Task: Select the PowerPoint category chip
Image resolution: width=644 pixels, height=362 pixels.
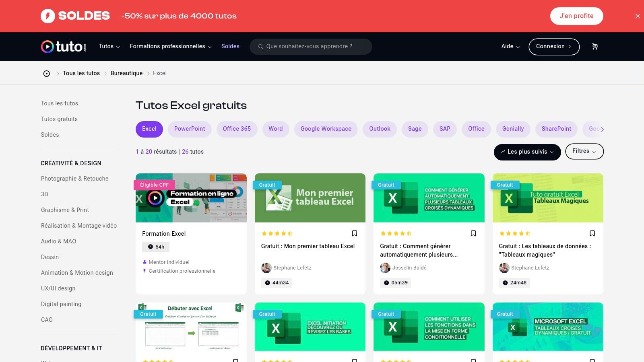Action: click(190, 129)
